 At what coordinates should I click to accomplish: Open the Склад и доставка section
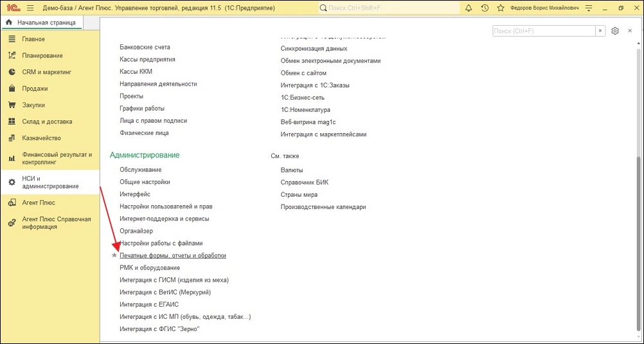click(49, 122)
